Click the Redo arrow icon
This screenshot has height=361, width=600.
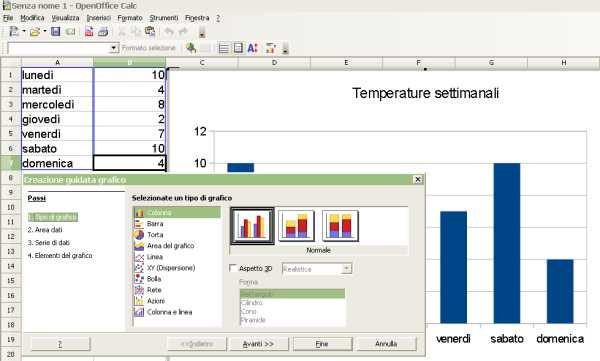click(184, 31)
